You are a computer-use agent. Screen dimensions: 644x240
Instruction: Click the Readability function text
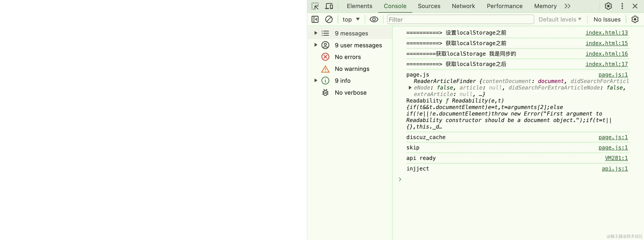coord(509,114)
